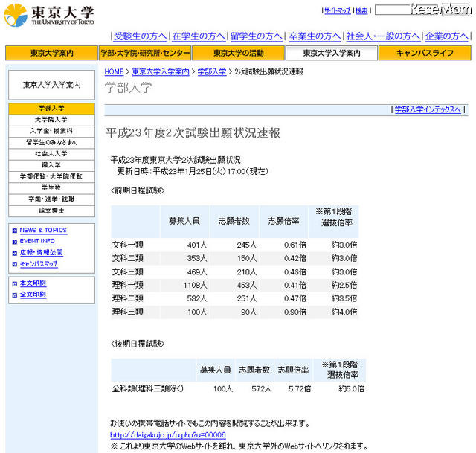Click the 本文印刷 link
This screenshot has height=453, width=476.
coord(33,283)
